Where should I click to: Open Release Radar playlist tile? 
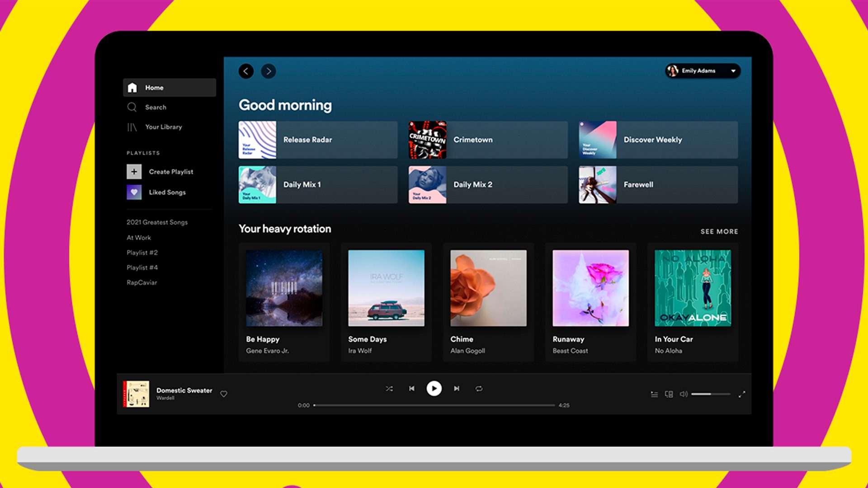tap(318, 140)
